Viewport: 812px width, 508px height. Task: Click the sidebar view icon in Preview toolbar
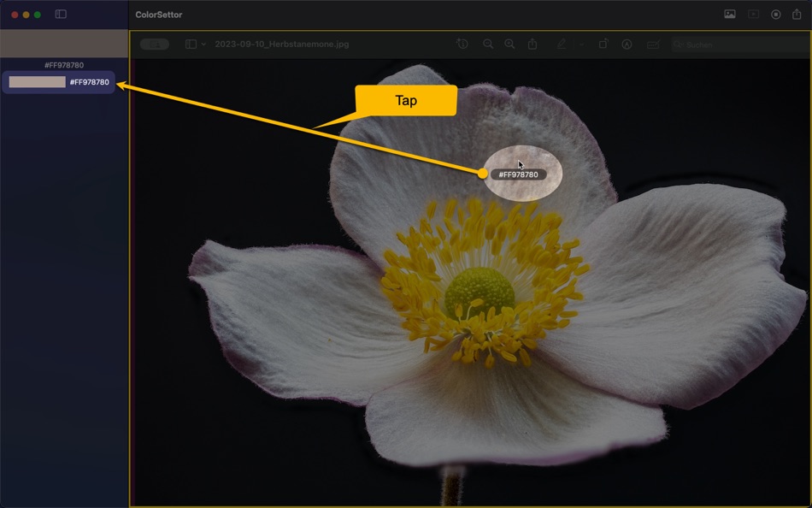point(191,44)
